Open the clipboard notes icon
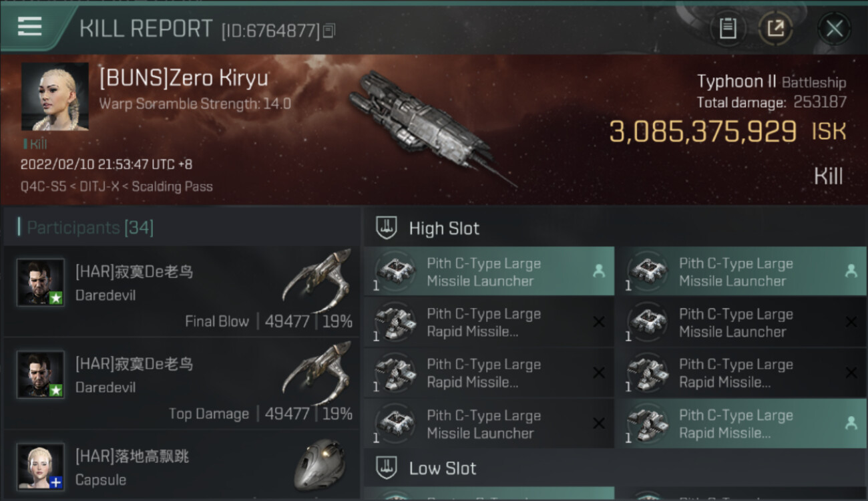868x501 pixels. 728,29
